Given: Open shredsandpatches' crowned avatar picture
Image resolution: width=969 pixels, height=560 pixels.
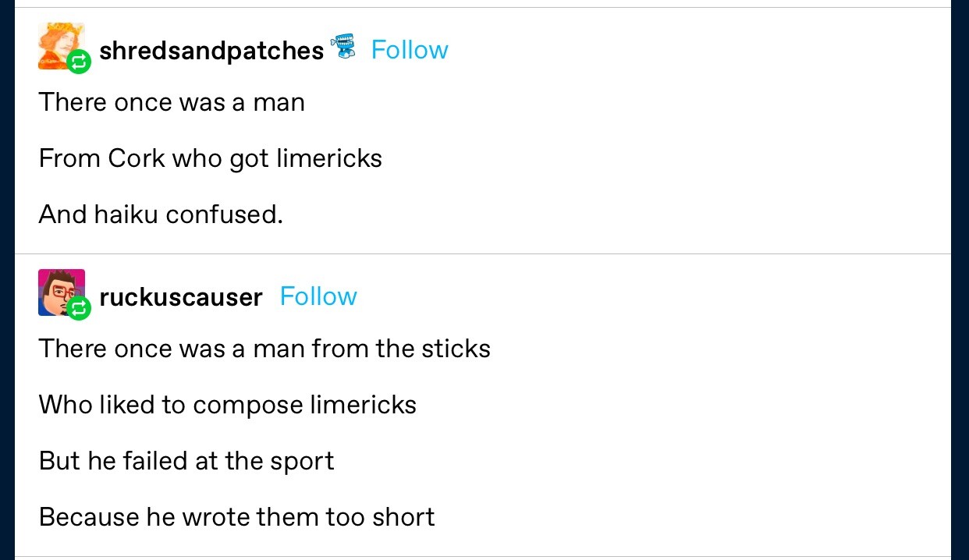Looking at the screenshot, I should [58, 44].
